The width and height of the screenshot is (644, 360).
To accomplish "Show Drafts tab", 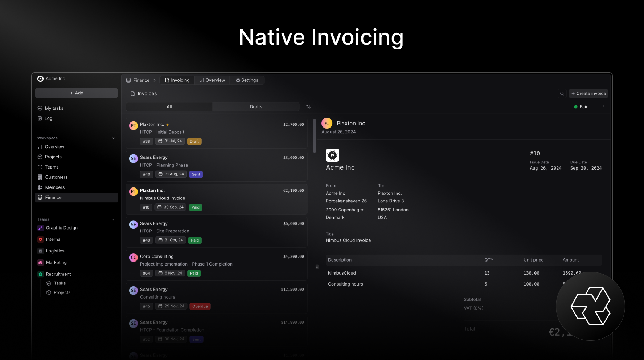I will pos(256,107).
